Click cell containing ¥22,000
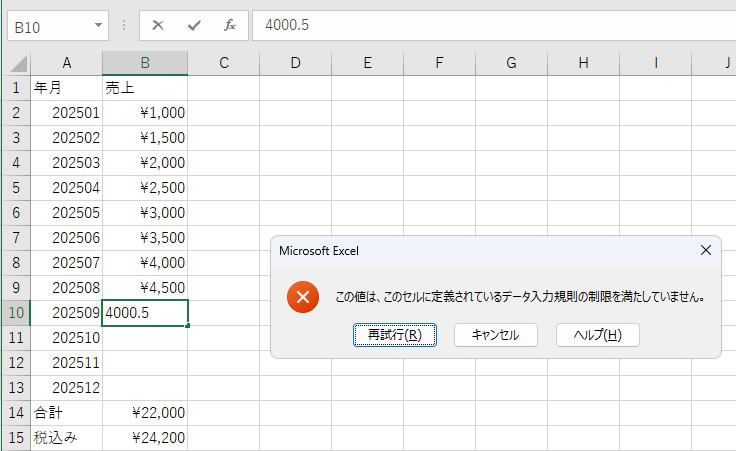This screenshot has width=736, height=451. click(x=145, y=413)
